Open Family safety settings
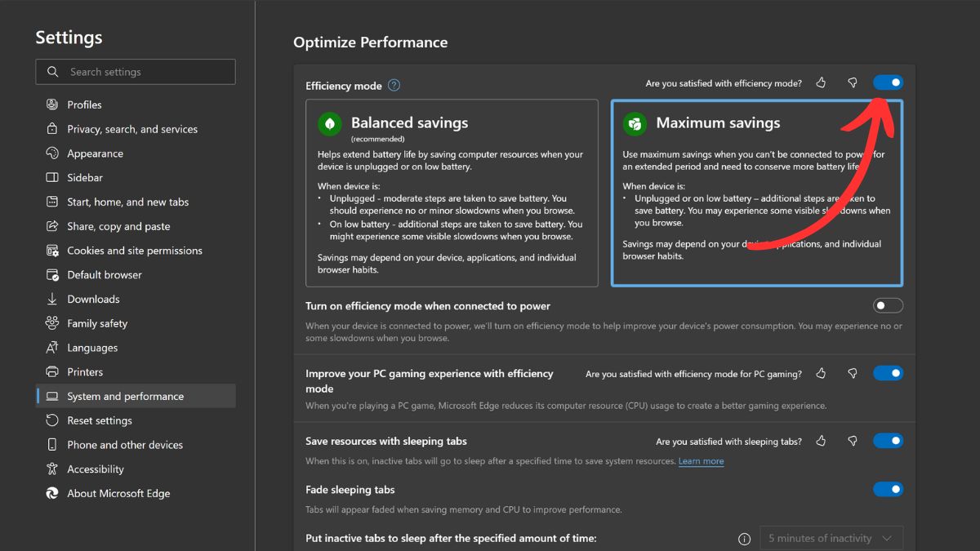Screen dimensions: 980x551 click(x=96, y=323)
